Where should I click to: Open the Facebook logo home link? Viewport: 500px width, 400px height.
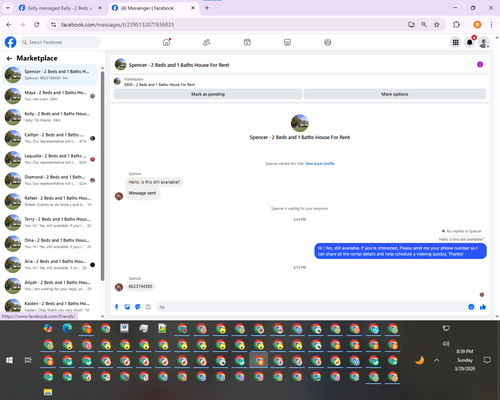tap(10, 42)
